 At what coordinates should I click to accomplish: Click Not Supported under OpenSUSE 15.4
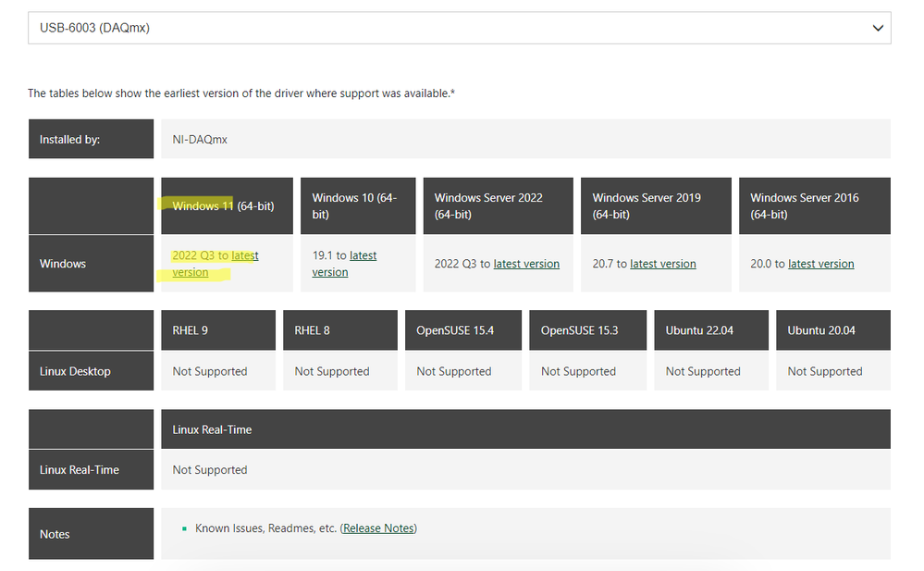coord(454,371)
